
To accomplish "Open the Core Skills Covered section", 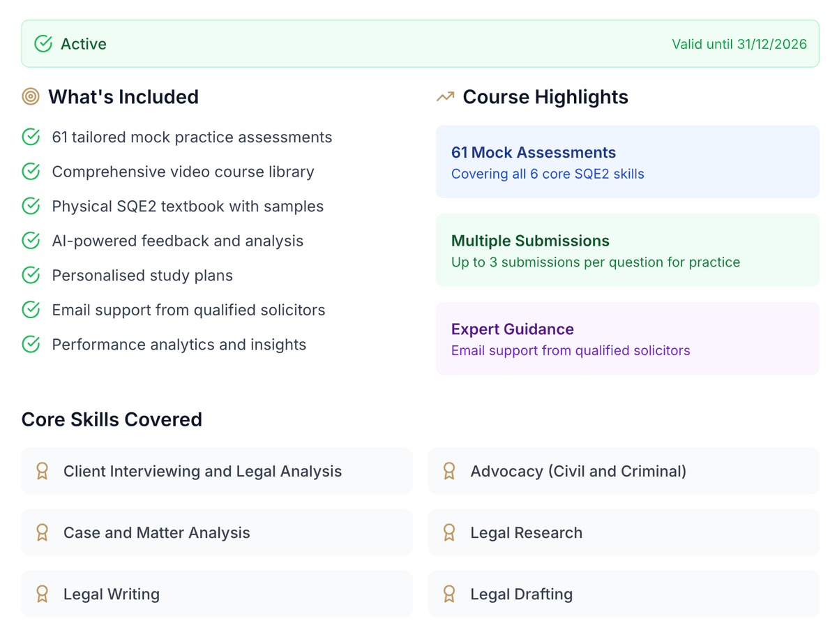I will [x=112, y=419].
